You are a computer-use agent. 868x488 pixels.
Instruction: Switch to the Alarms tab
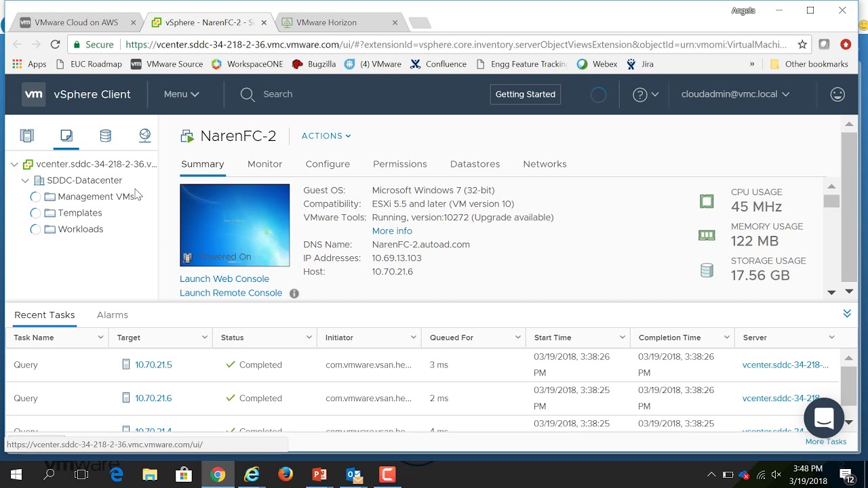click(x=113, y=314)
